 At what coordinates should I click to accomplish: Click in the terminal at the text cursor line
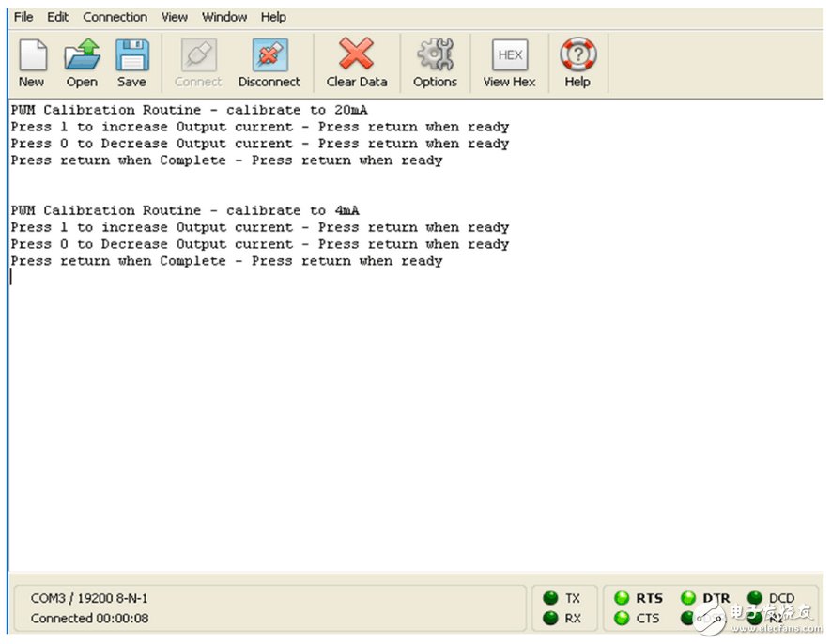pos(188,277)
